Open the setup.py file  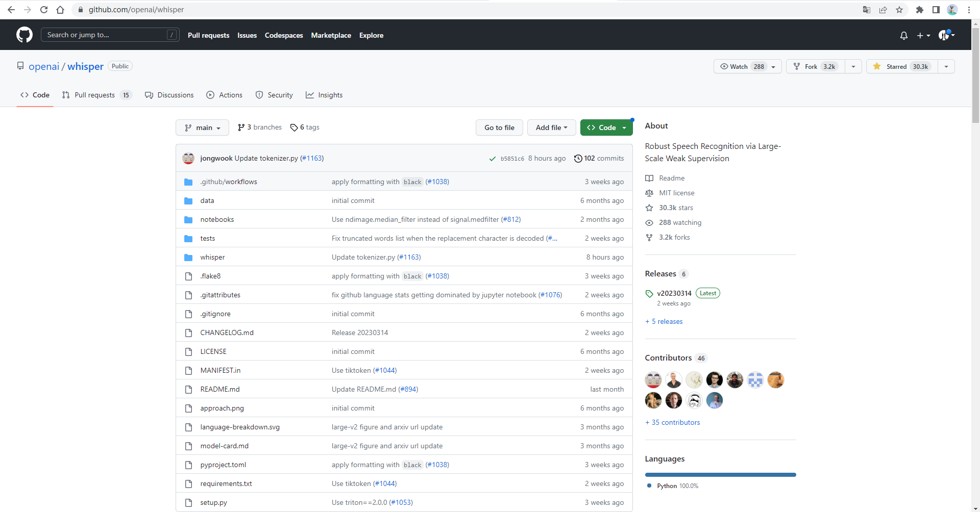(x=213, y=503)
